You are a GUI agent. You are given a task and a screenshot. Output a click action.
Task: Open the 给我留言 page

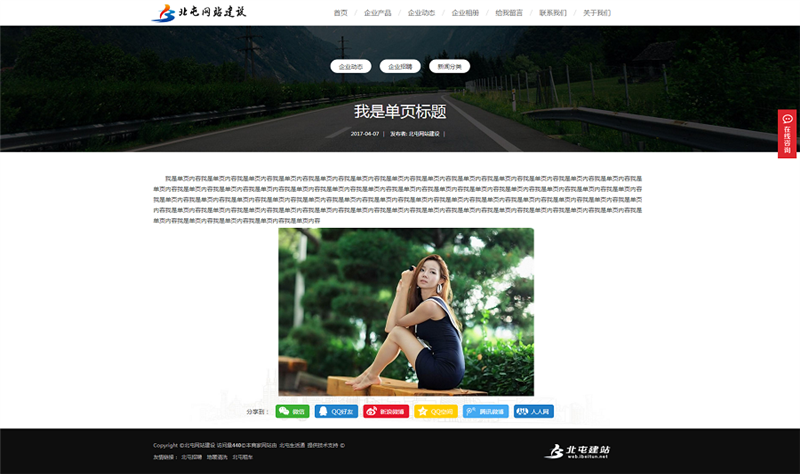[509, 13]
